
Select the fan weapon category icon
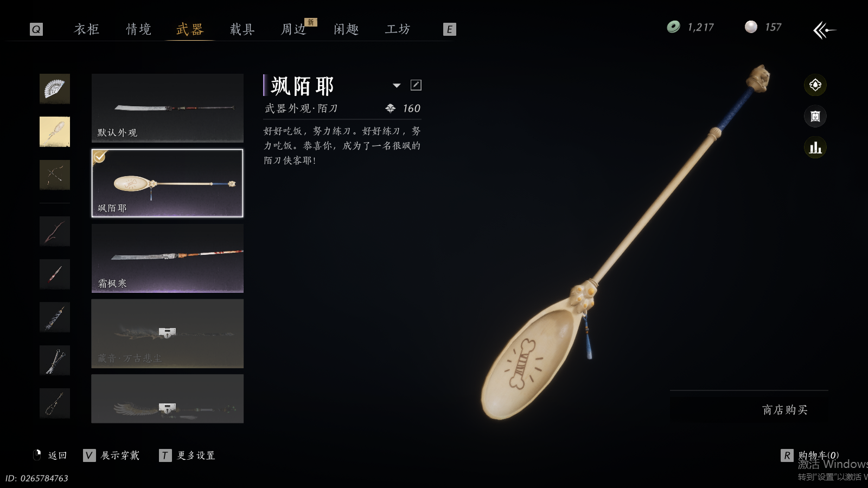[55, 89]
